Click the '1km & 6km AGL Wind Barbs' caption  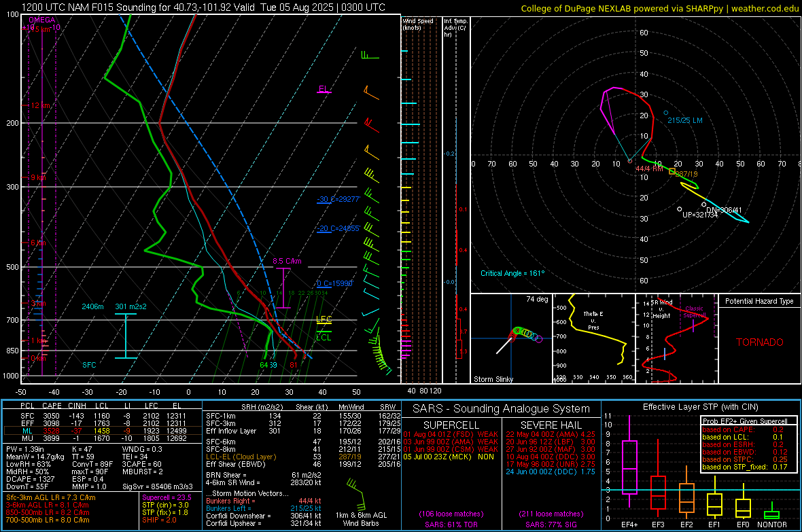[361, 519]
